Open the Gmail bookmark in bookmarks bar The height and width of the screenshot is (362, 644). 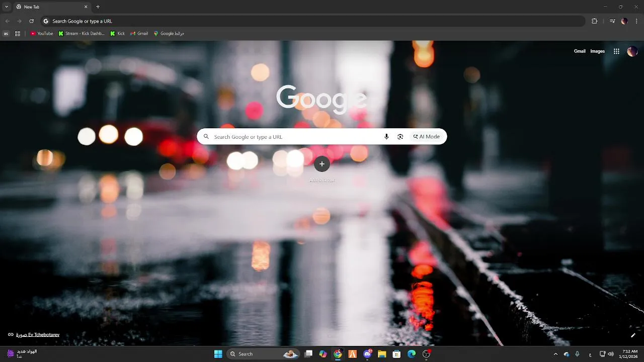(x=139, y=34)
